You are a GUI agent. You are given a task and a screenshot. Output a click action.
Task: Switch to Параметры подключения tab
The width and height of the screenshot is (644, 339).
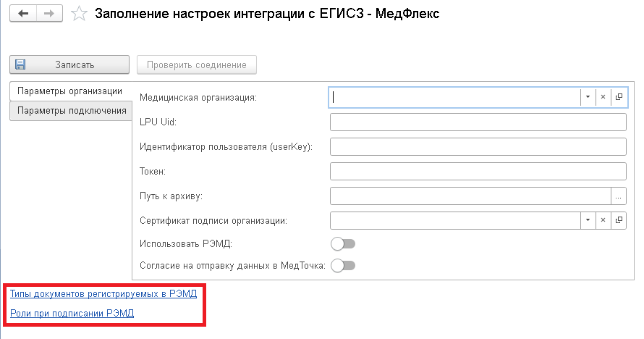72,111
